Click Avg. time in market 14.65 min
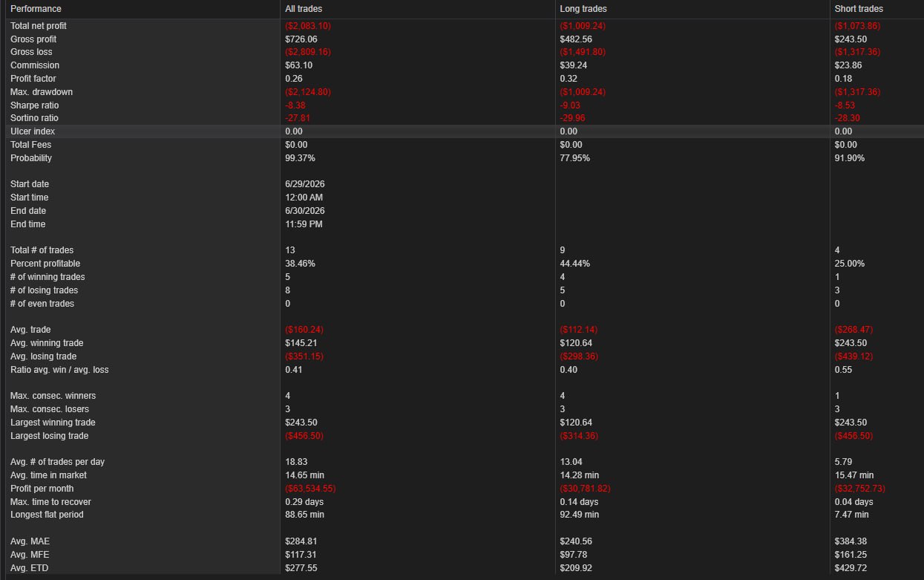 pyautogui.click(x=304, y=475)
